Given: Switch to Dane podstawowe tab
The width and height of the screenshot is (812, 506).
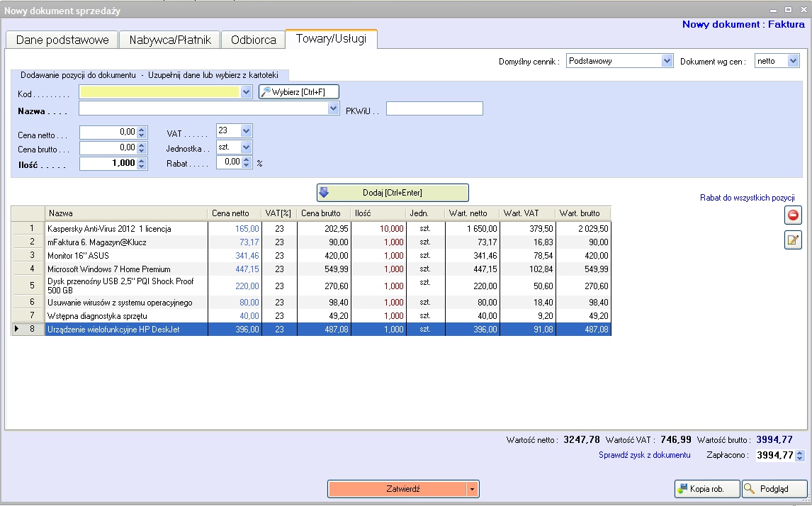Looking at the screenshot, I should pyautogui.click(x=62, y=40).
